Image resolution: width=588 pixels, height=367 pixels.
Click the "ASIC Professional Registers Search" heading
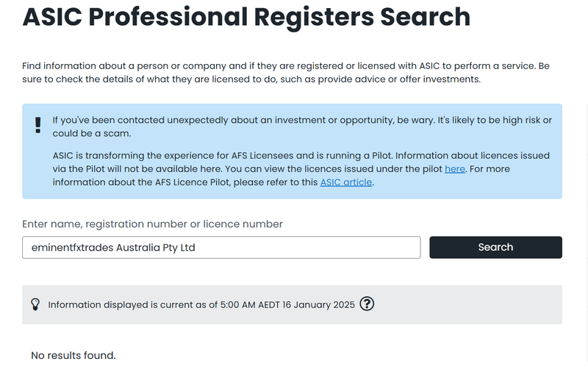tap(246, 17)
